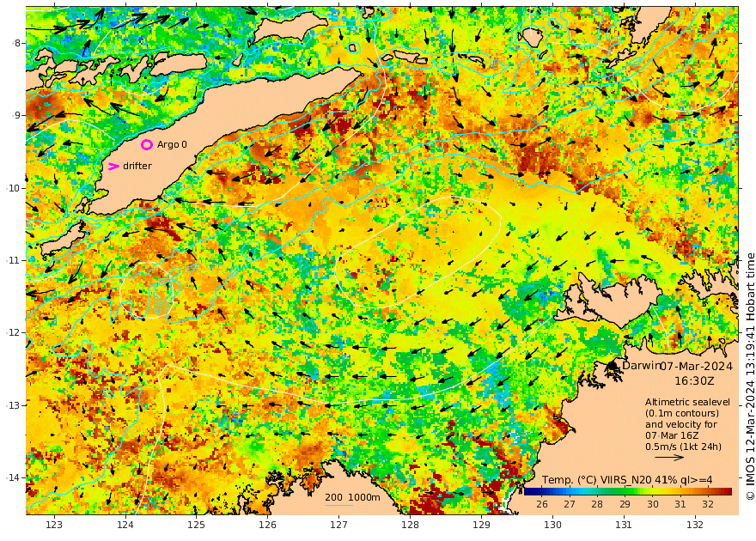Click the magenta Argo circle marker
This screenshot has width=756, height=541.
(x=147, y=144)
